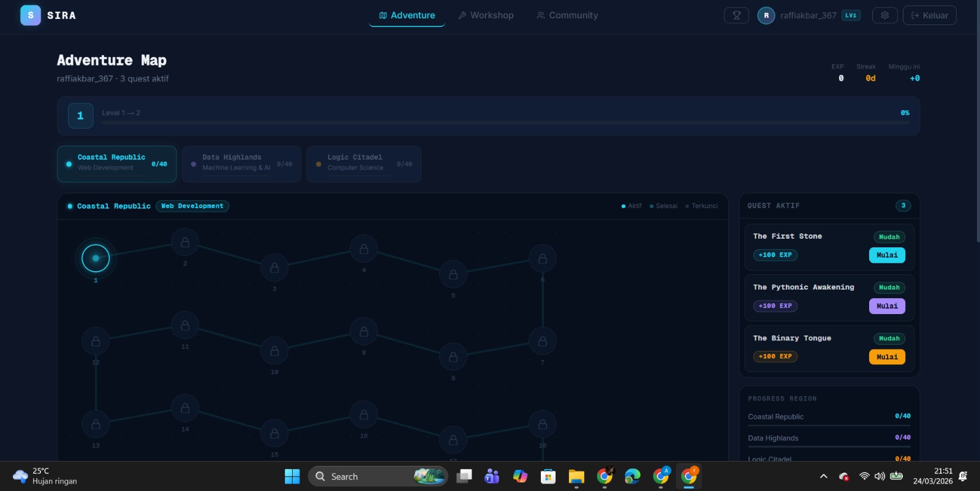This screenshot has height=491, width=980.
Task: Click locked map node 4
Action: click(364, 249)
